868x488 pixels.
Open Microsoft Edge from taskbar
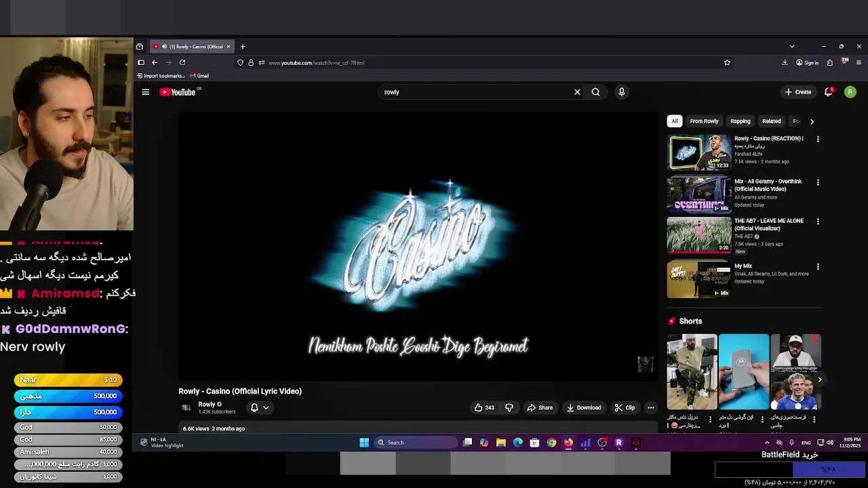coord(518,443)
